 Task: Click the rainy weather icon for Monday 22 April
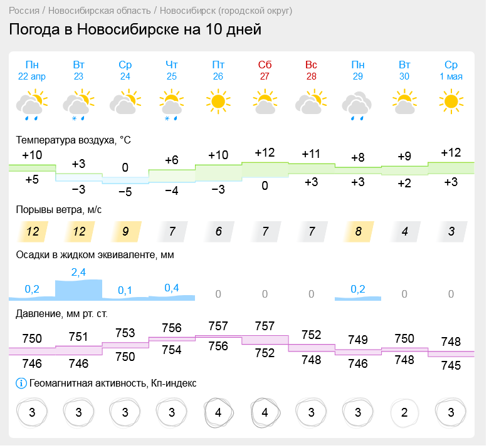32,103
